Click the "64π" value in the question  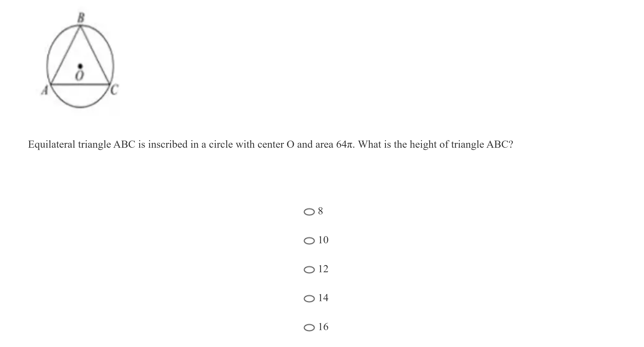click(344, 144)
